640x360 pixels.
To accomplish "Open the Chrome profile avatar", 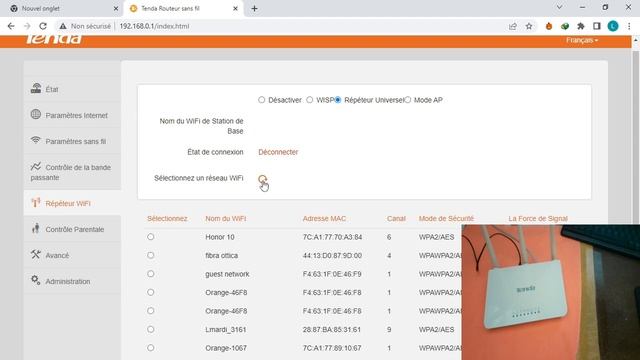I will click(x=613, y=26).
